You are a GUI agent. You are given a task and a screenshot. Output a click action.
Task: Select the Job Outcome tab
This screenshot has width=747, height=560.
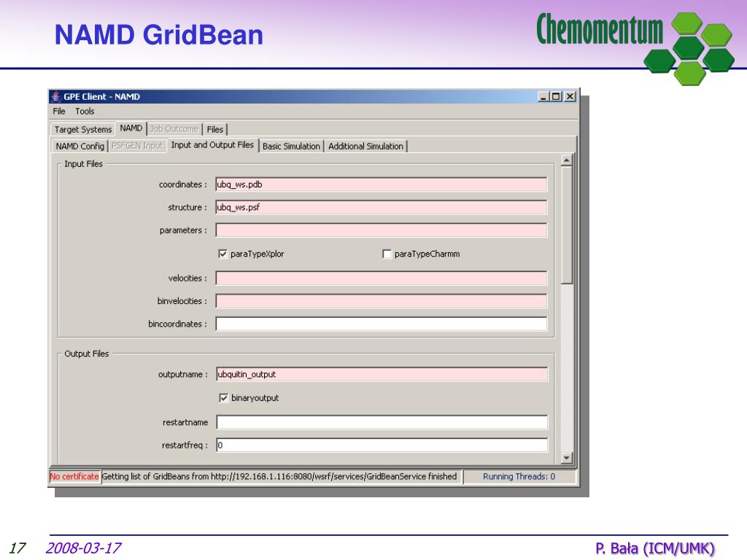coord(174,128)
